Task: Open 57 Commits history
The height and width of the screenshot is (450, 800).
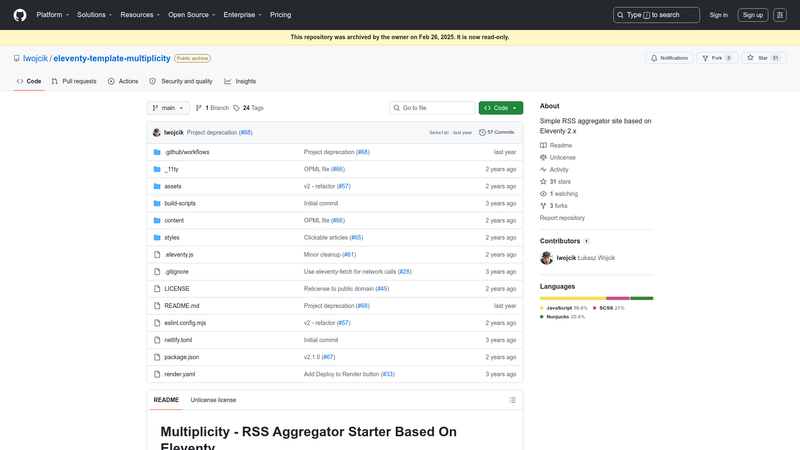Action: pyautogui.click(x=496, y=132)
